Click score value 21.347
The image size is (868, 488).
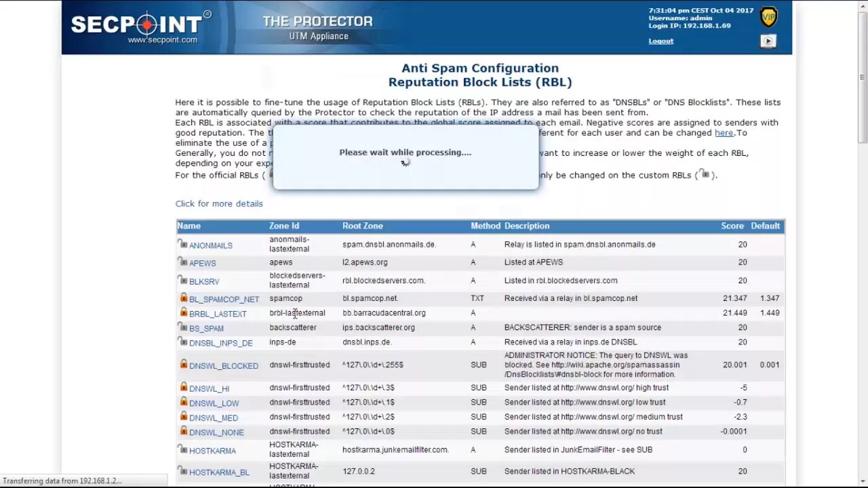point(735,298)
